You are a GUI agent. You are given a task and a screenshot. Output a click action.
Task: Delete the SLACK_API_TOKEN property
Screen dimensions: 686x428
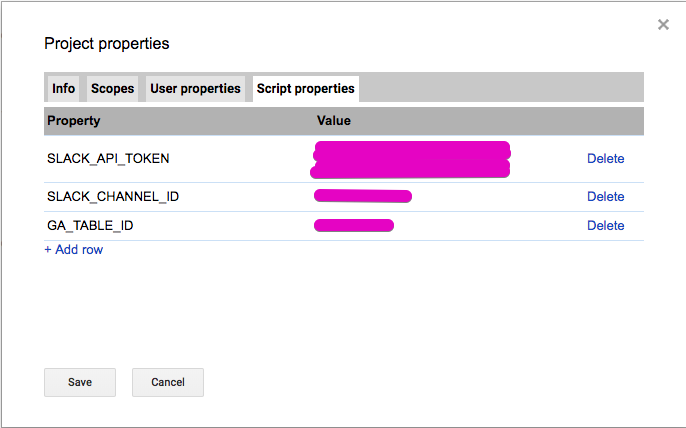[605, 159]
